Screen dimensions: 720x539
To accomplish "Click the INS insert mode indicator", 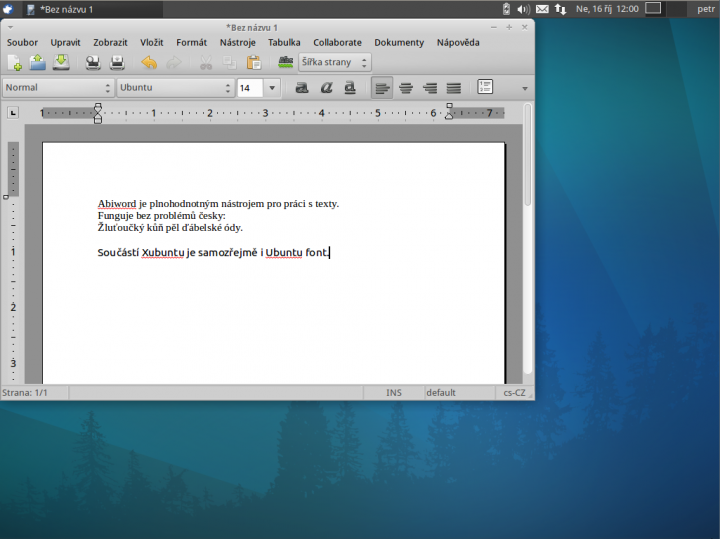I will point(394,393).
